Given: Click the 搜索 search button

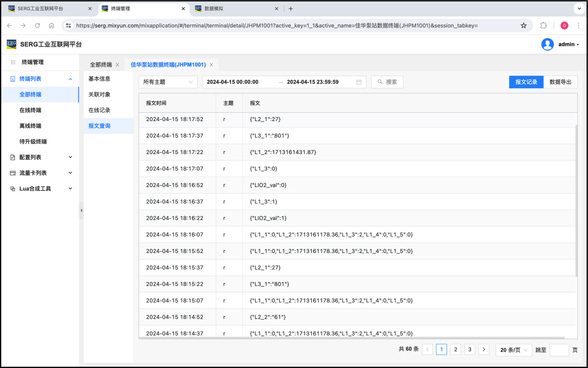Looking at the screenshot, I should [x=387, y=82].
